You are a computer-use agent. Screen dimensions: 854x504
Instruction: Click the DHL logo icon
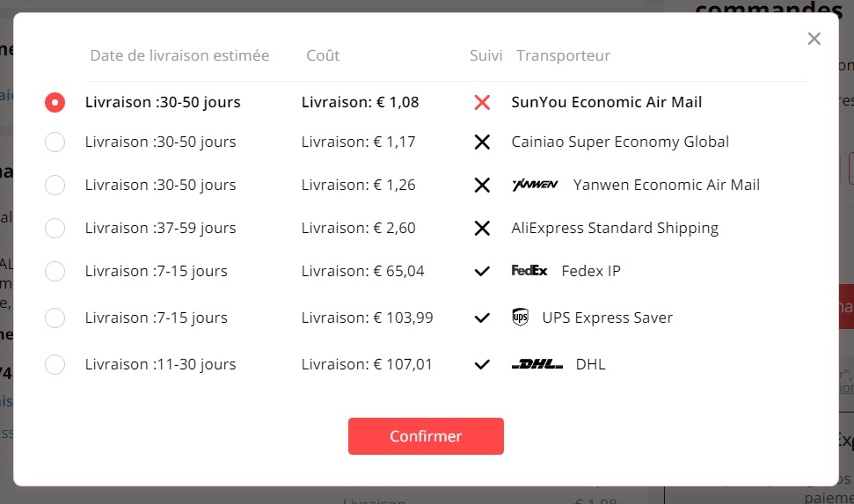tap(537, 364)
